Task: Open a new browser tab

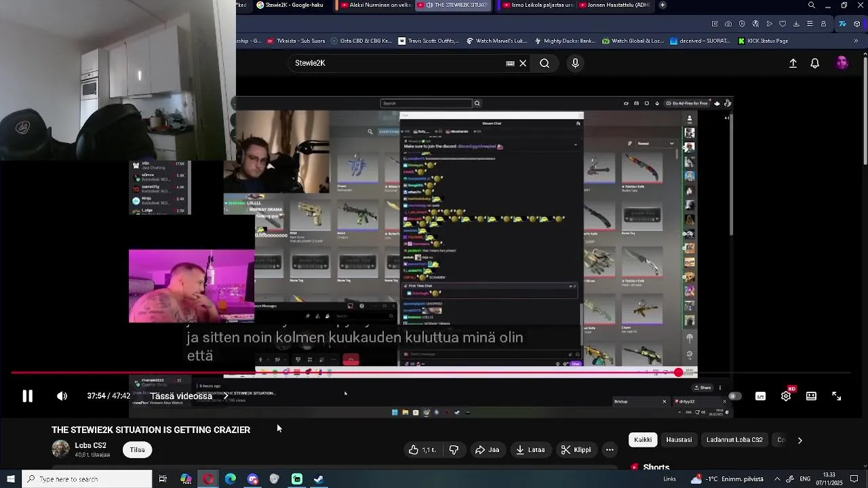Action: (x=663, y=5)
